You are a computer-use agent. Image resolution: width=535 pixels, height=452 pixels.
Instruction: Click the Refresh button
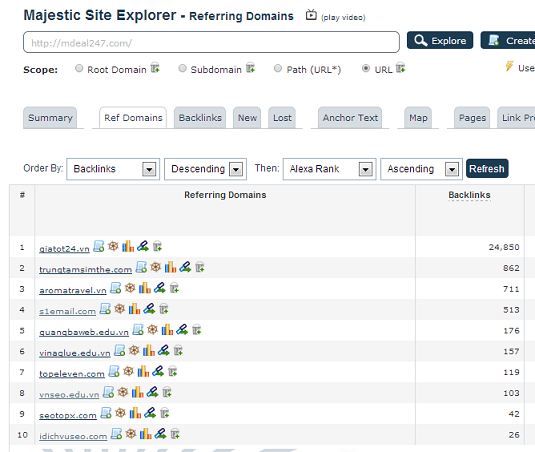coord(487,169)
